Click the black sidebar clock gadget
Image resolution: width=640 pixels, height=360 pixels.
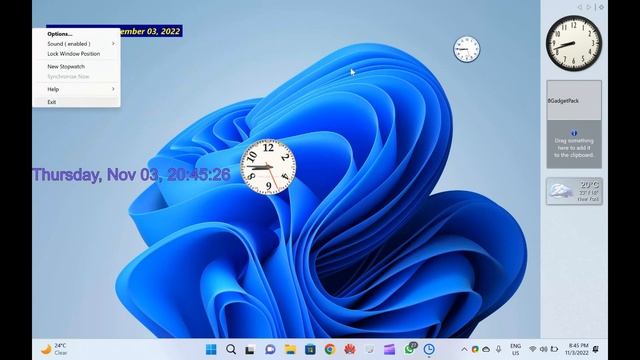tap(574, 43)
